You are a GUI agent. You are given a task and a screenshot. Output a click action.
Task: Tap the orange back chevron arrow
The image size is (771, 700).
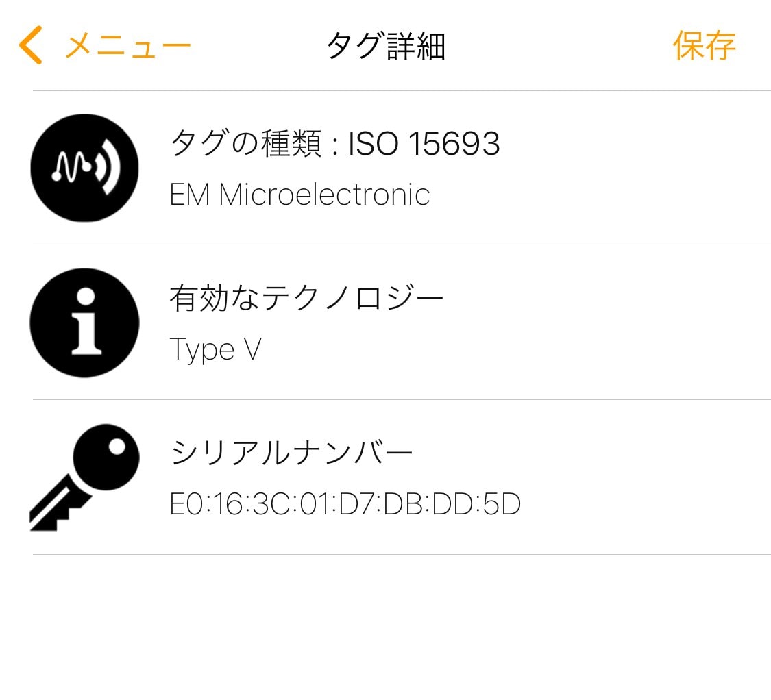pos(30,45)
